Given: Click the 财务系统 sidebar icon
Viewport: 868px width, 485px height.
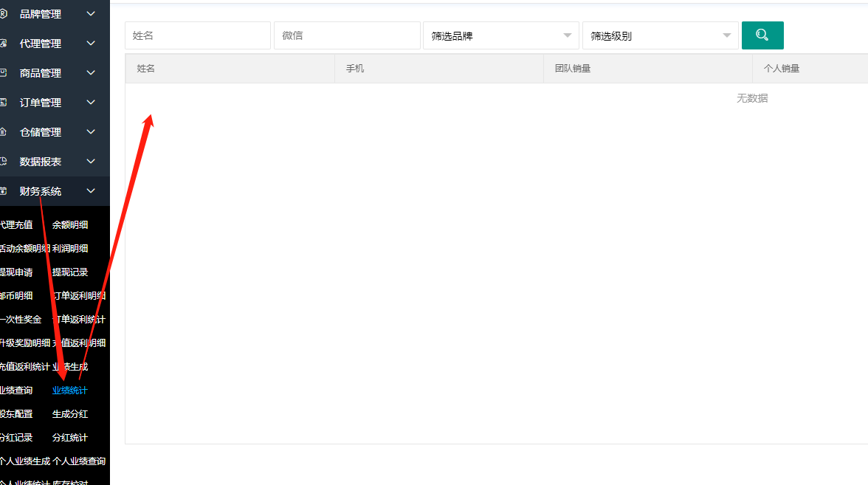Looking at the screenshot, I should coord(4,191).
